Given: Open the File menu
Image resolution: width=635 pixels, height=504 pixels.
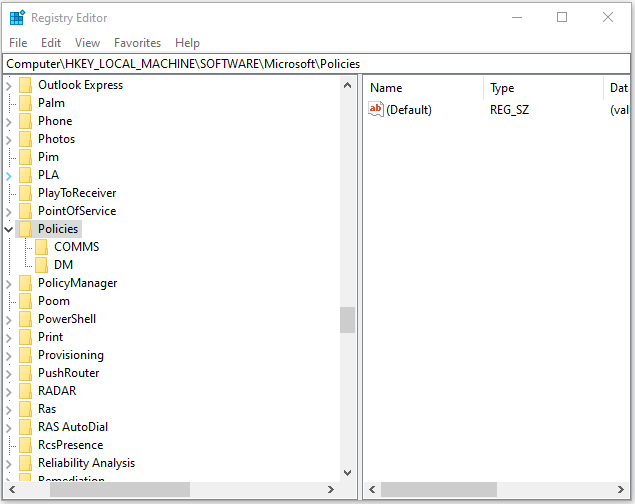Looking at the screenshot, I should point(18,43).
